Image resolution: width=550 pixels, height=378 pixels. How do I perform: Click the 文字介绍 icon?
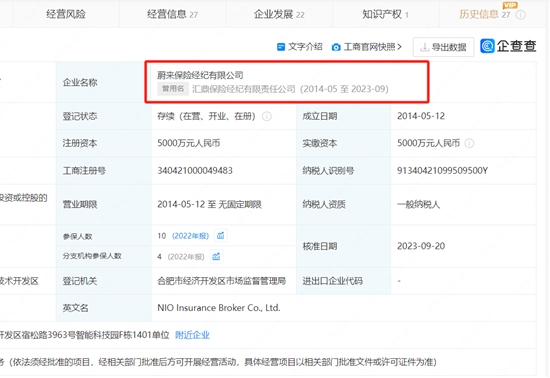click(x=281, y=47)
